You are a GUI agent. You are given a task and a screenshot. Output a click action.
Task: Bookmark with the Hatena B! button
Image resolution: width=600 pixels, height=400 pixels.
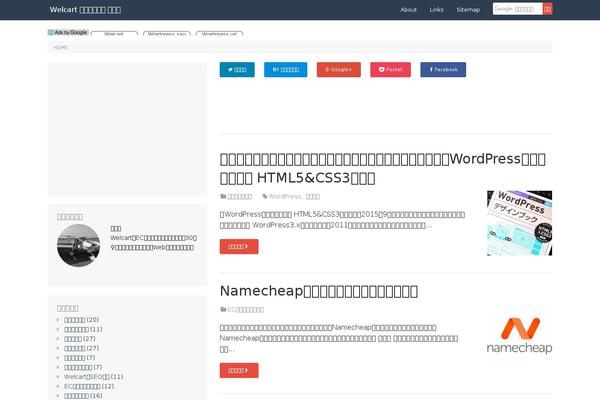[x=285, y=70]
